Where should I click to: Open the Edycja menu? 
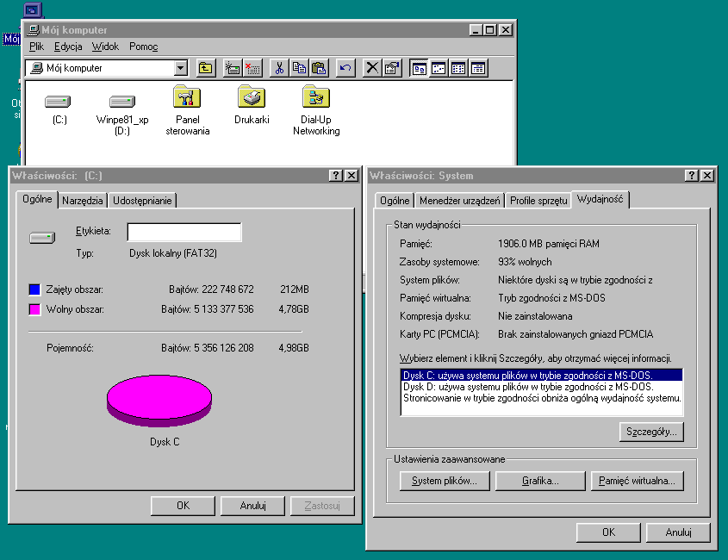(x=68, y=47)
